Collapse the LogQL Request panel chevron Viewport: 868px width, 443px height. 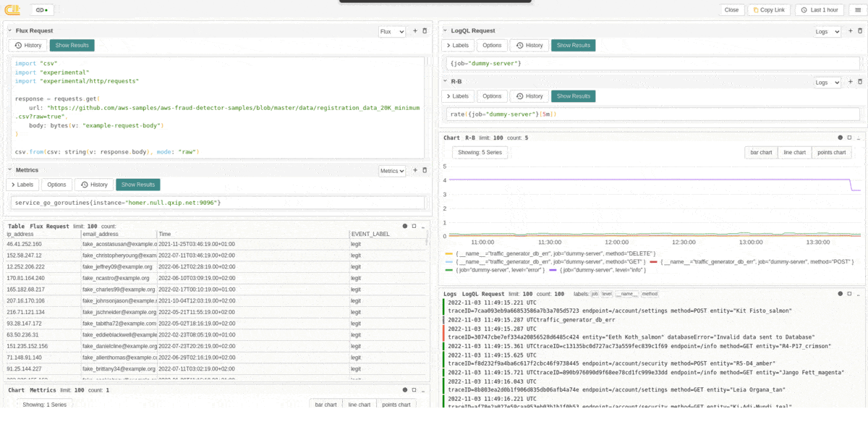click(x=445, y=31)
